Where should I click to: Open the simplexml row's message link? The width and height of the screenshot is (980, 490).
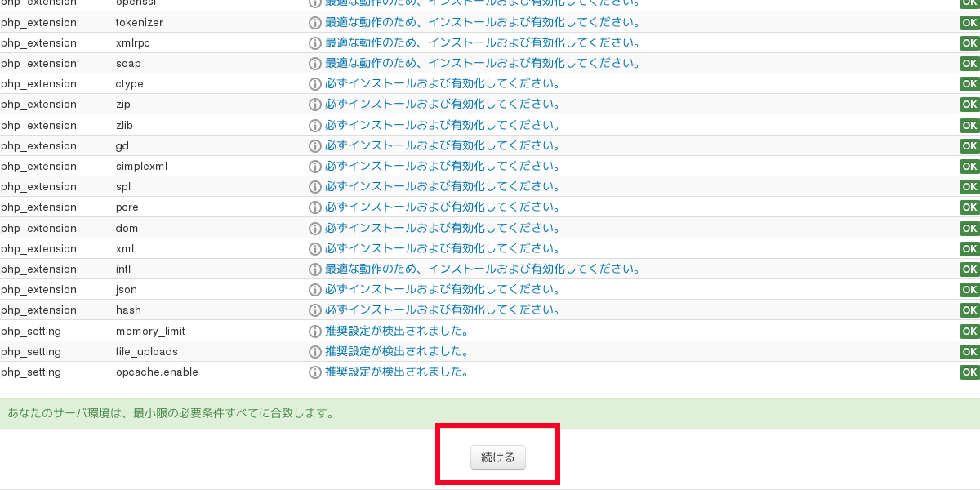coord(443,166)
